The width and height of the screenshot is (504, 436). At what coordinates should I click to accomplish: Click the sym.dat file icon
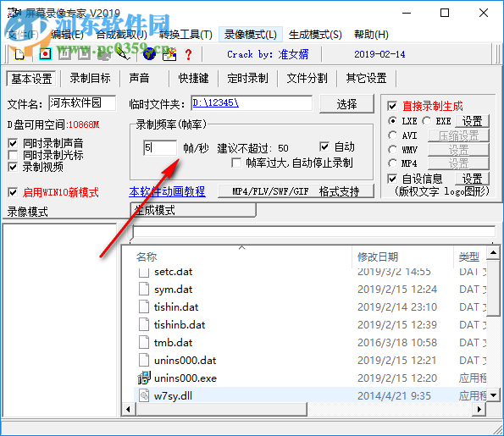144,289
